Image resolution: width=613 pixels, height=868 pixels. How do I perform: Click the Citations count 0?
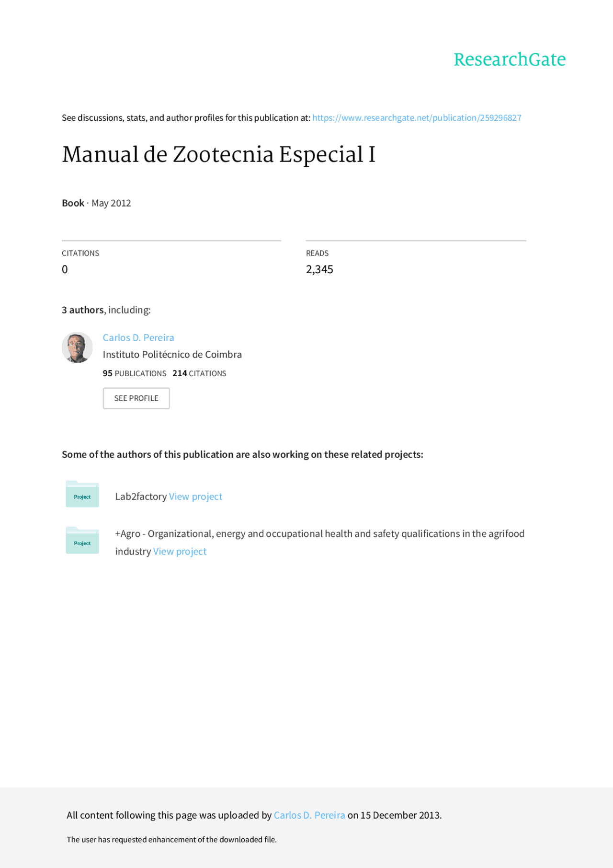point(65,269)
